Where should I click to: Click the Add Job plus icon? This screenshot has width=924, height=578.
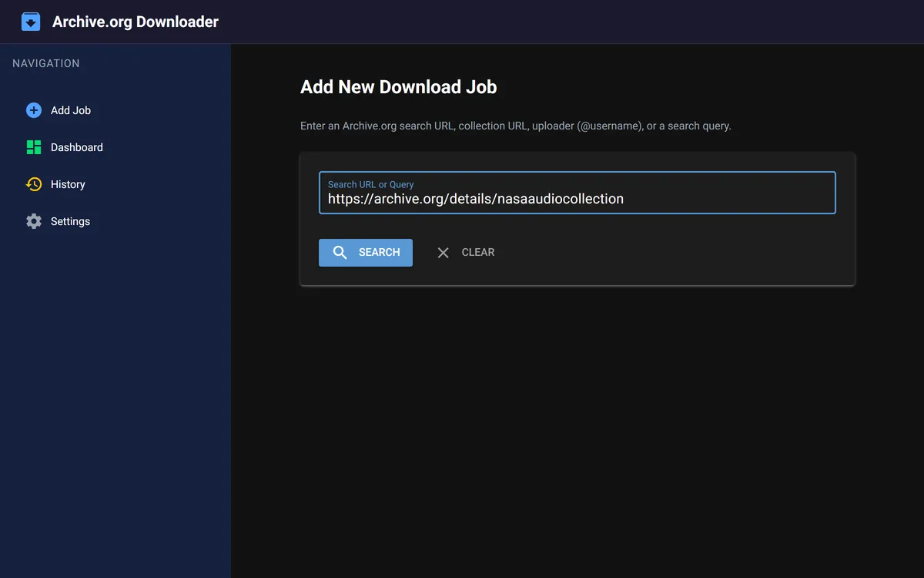click(x=34, y=110)
